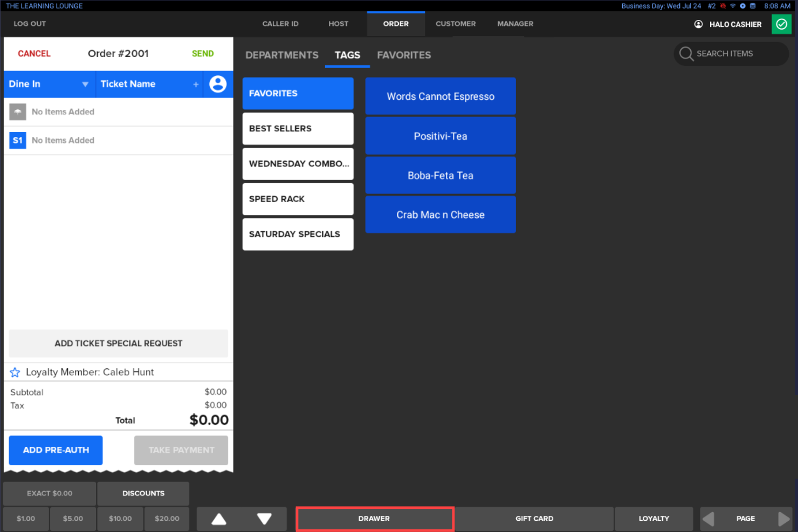Click the up arrow scroll control
This screenshot has height=532, width=798.
point(219,519)
